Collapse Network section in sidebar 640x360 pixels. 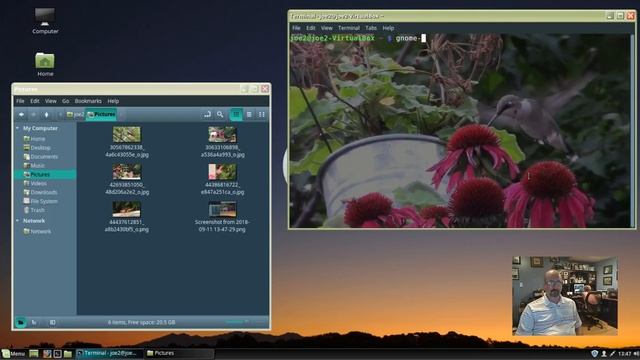click(x=18, y=221)
